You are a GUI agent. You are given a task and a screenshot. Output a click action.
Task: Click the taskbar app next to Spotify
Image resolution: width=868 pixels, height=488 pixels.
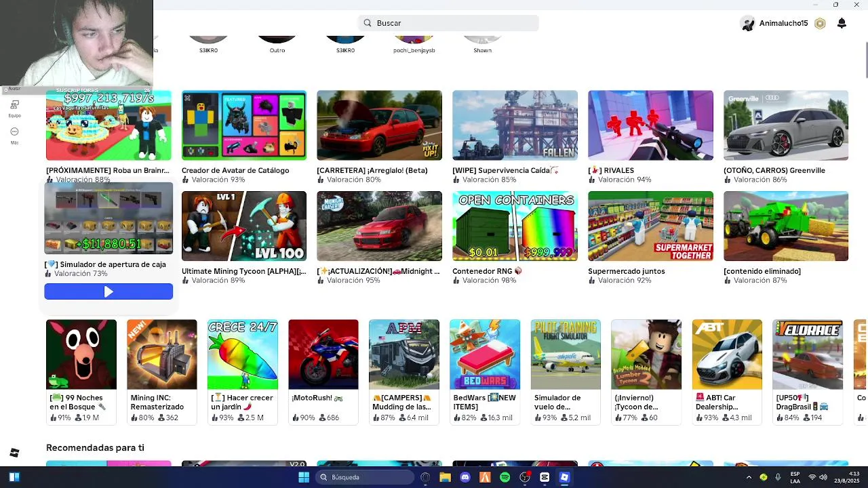click(x=524, y=477)
